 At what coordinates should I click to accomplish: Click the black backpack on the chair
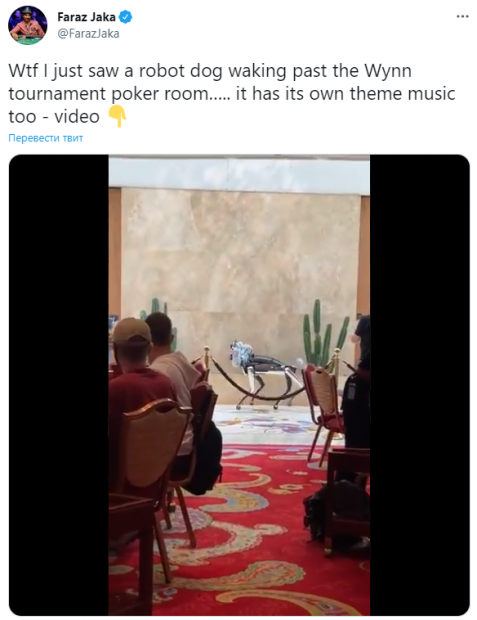[206, 459]
